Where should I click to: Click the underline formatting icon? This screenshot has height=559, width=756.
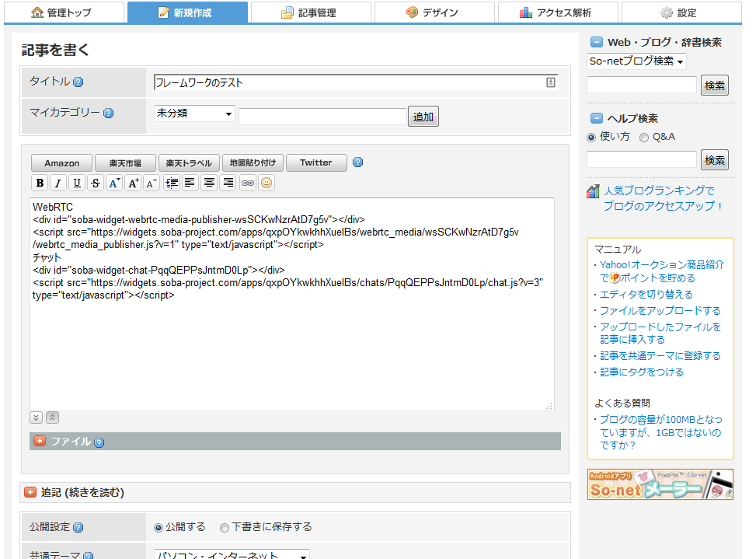click(x=77, y=183)
